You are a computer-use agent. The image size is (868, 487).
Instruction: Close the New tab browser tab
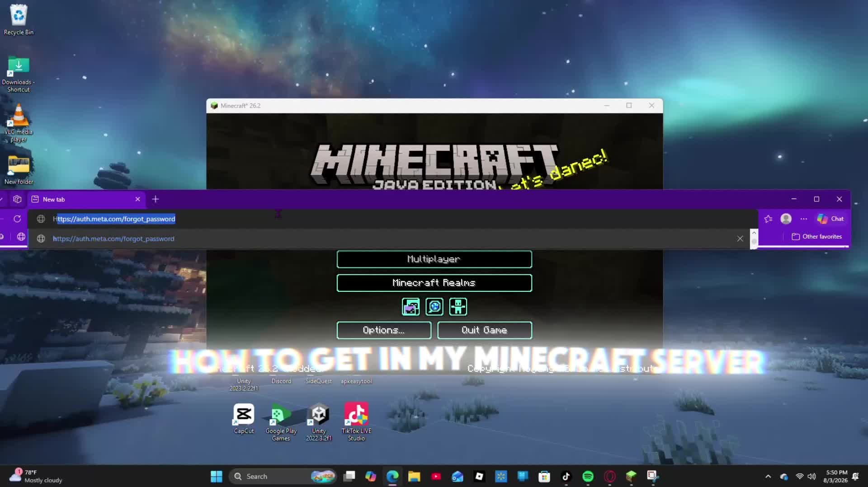point(138,199)
